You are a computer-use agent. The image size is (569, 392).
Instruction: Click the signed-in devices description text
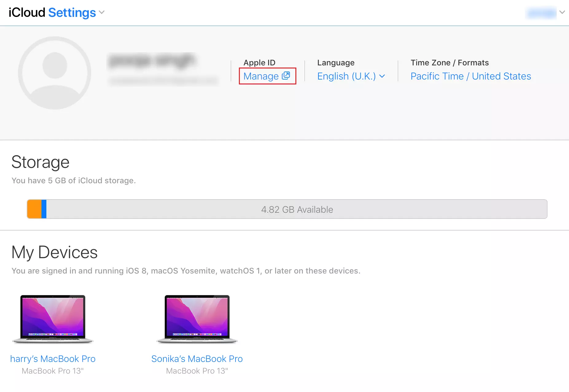(186, 271)
